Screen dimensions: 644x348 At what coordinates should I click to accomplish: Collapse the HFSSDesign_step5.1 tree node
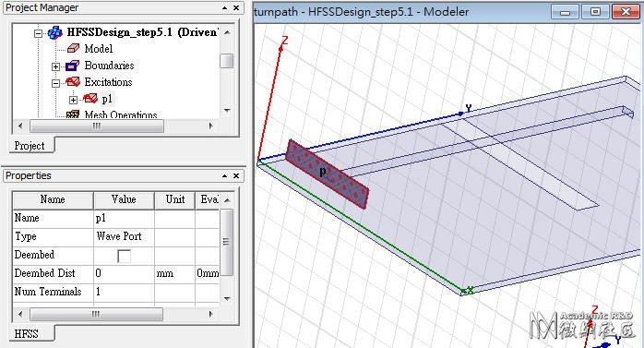point(38,33)
